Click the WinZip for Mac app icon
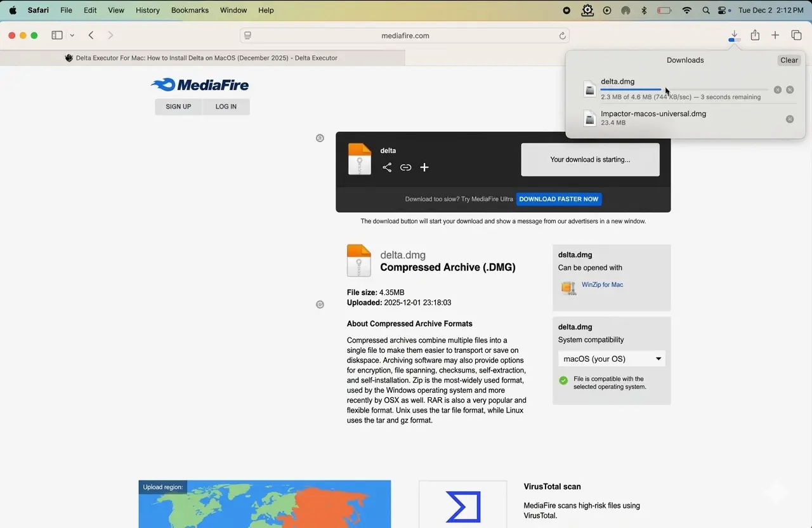Image resolution: width=812 pixels, height=528 pixels. [568, 287]
